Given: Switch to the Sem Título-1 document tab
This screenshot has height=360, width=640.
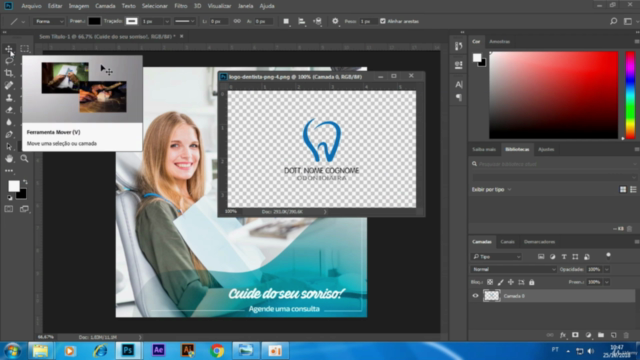Looking at the screenshot, I should [x=107, y=36].
